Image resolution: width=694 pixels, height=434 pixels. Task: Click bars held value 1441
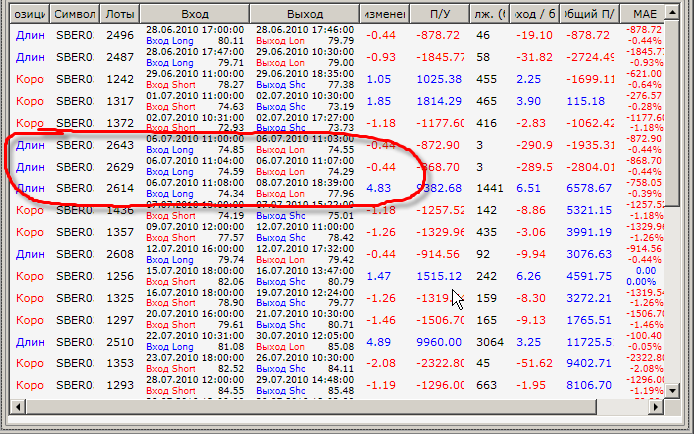click(490, 188)
